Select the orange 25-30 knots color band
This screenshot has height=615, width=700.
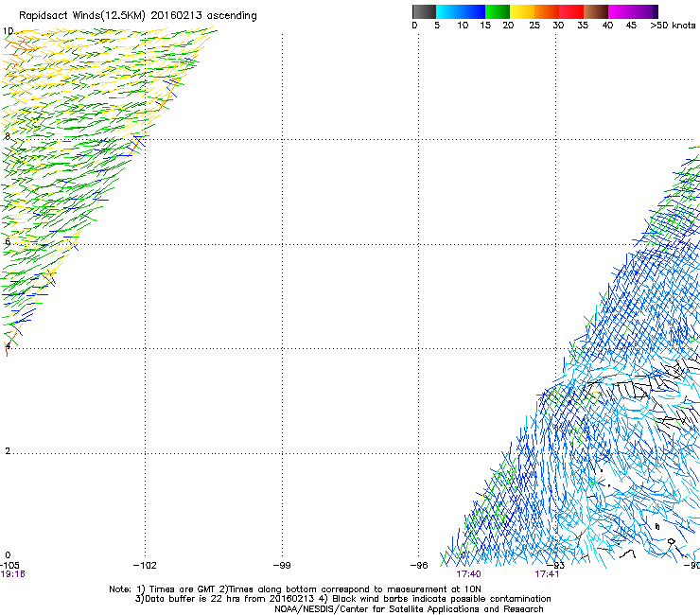547,11
